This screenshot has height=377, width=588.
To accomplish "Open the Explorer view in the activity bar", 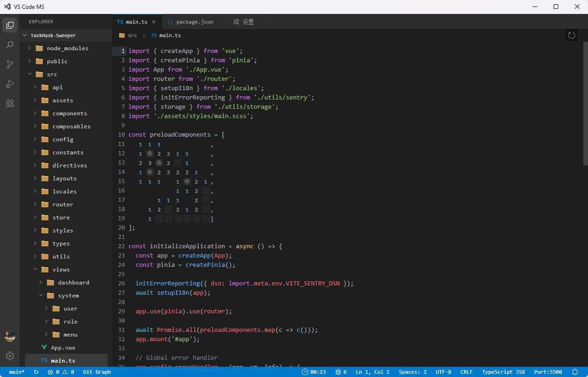I will [x=10, y=25].
